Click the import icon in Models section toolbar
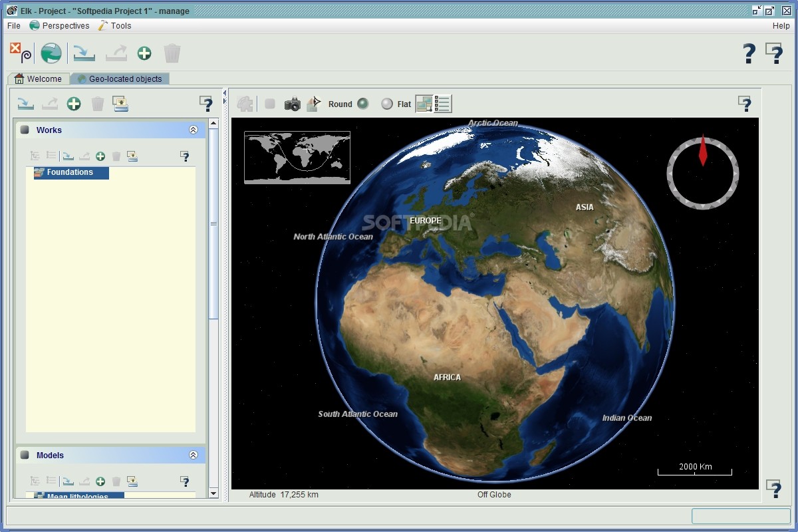 click(68, 481)
